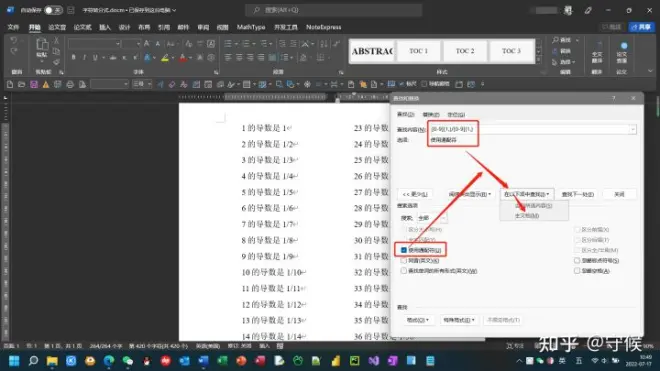The image size is (660, 371).
Task: Expand the 搜索 direction dropdown set to 全部
Action: pyautogui.click(x=432, y=218)
